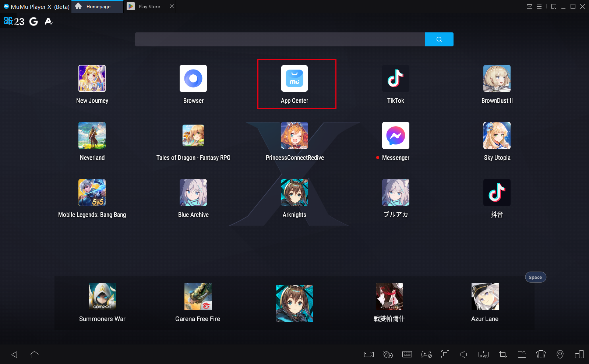589x364 pixels.
Task: Open Mobile Legends: Bang Bang
Action: tap(92, 192)
